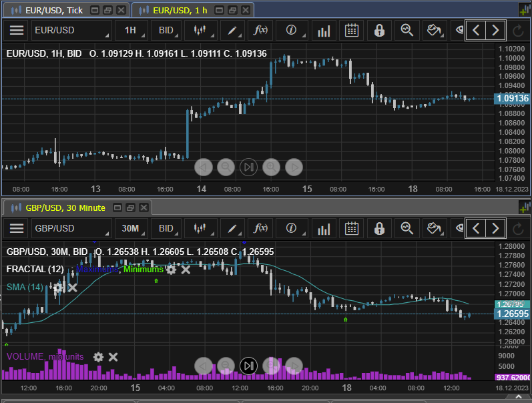The height and width of the screenshot is (403, 532).
Task: Open candlestick chart type selector in GBP/USD toolbar
Action: tap(200, 228)
